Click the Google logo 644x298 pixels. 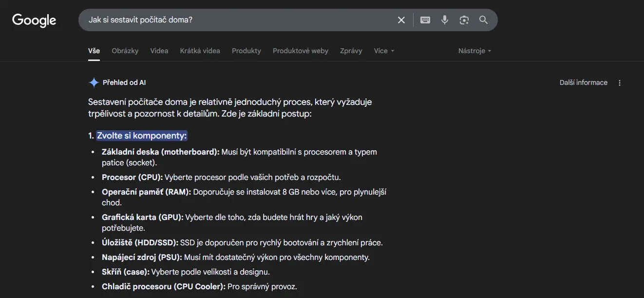(x=34, y=20)
